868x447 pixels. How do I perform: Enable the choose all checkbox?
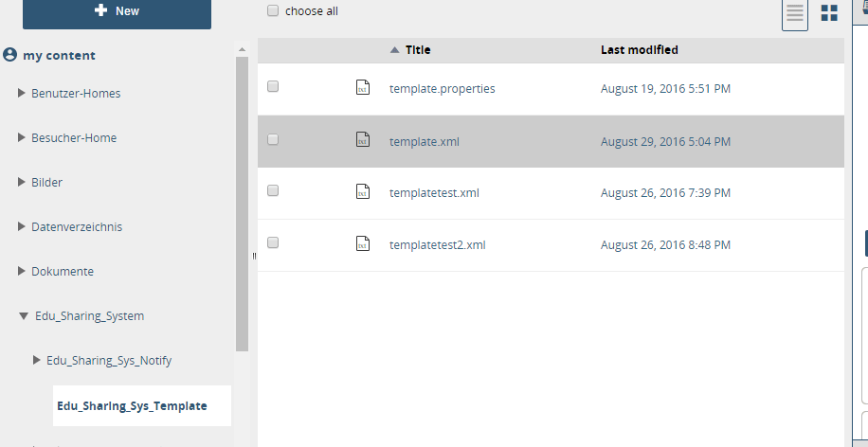pos(273,11)
